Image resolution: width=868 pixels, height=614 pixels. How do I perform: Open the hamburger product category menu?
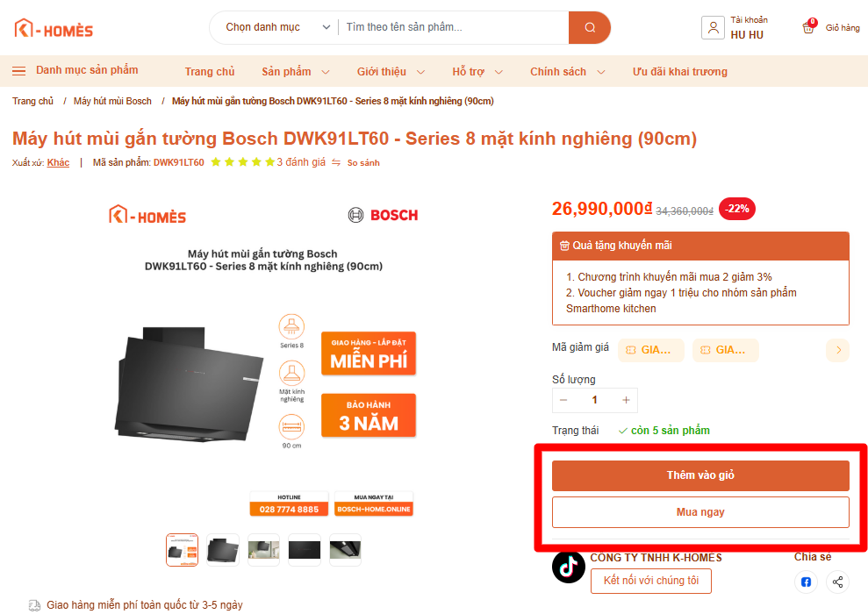click(18, 71)
